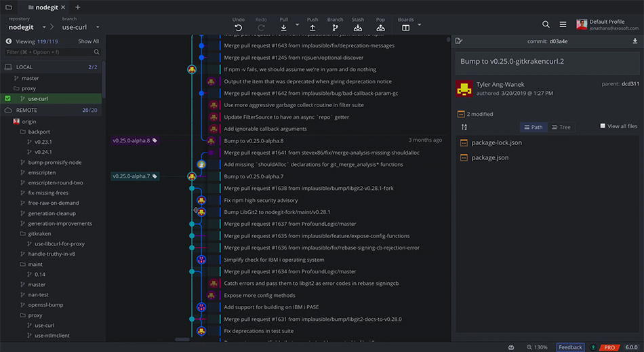Toggle the View all files checkbox

click(x=603, y=126)
